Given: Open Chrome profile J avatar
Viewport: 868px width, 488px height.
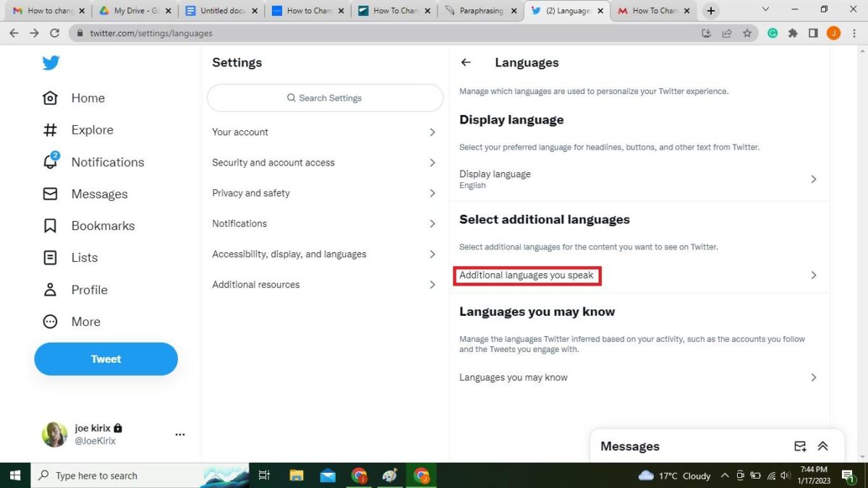Looking at the screenshot, I should pyautogui.click(x=833, y=33).
